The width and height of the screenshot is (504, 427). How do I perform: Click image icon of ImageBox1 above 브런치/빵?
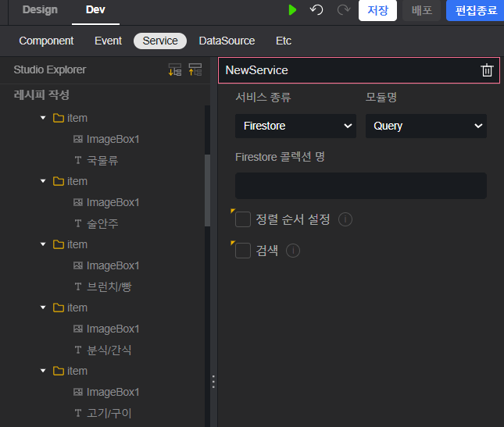point(78,266)
